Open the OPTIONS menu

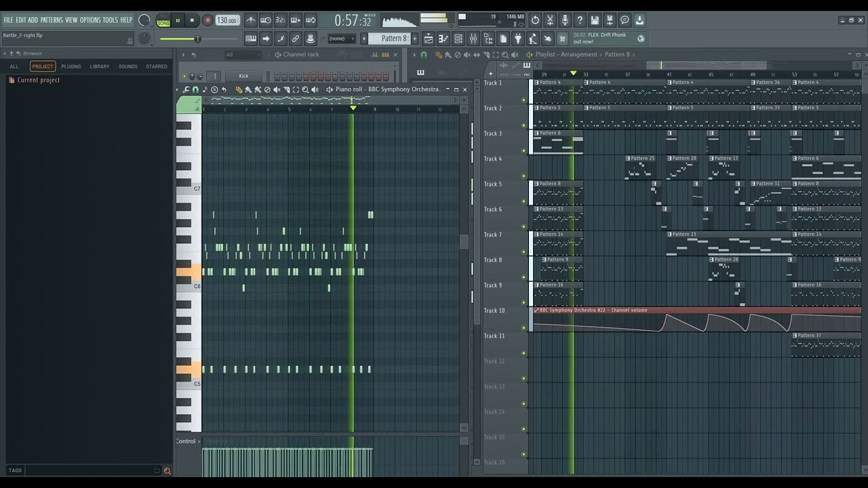(x=90, y=20)
